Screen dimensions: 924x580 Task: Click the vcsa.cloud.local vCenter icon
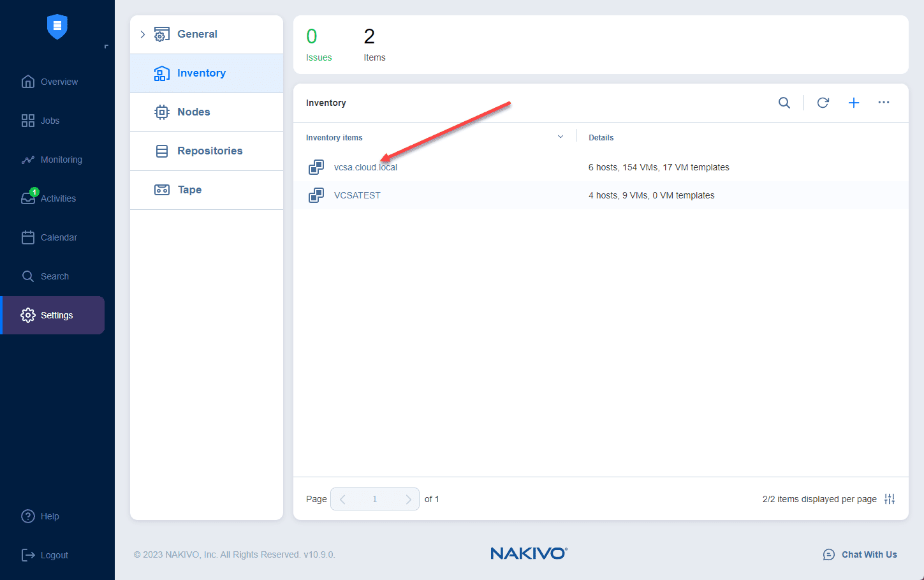[316, 167]
